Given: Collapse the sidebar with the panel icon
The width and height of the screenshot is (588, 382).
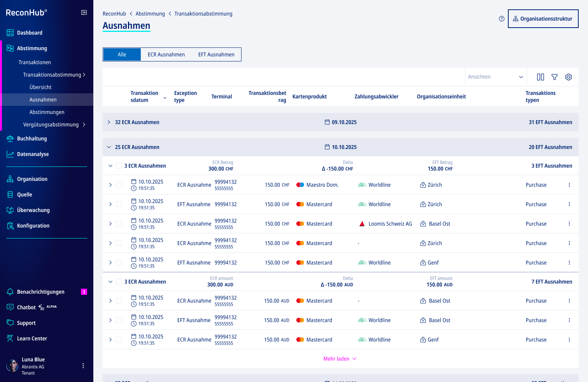Looking at the screenshot, I should (x=84, y=12).
